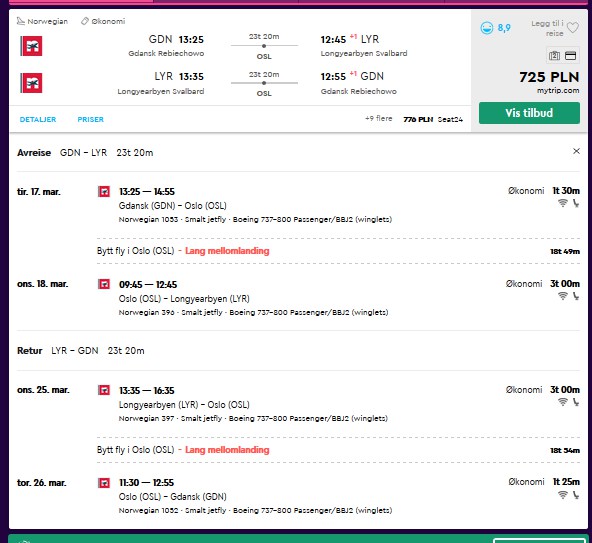The image size is (592, 543).
Task: Click the 18t 49m layover duration
Action: pos(565,251)
